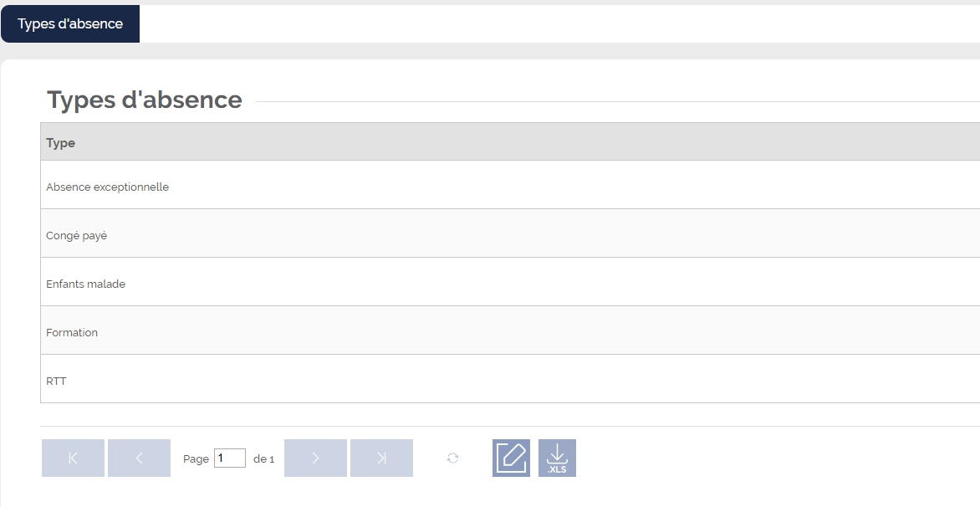This screenshot has width=980, height=507.
Task: Pick the Formation row
Action: tap(510, 333)
